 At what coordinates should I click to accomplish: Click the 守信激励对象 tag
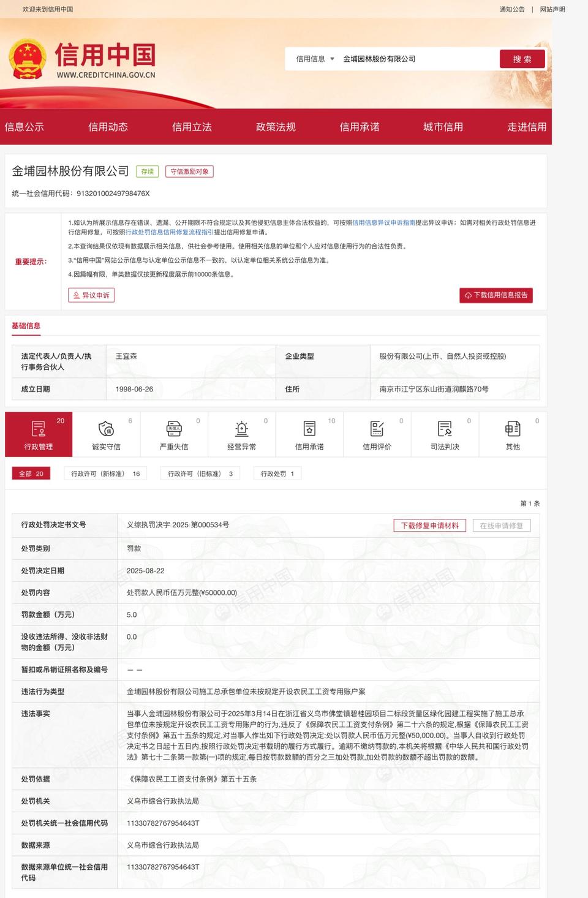[x=189, y=172]
